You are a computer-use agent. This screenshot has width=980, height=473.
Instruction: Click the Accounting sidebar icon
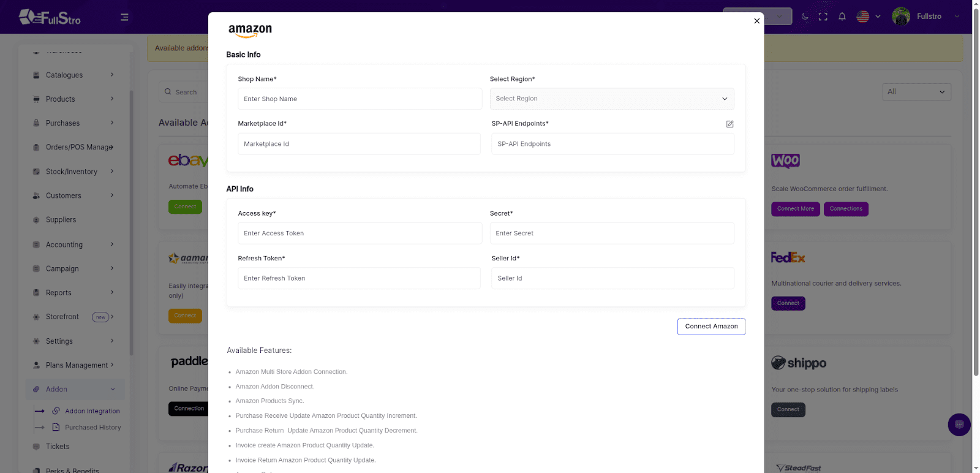[36, 244]
